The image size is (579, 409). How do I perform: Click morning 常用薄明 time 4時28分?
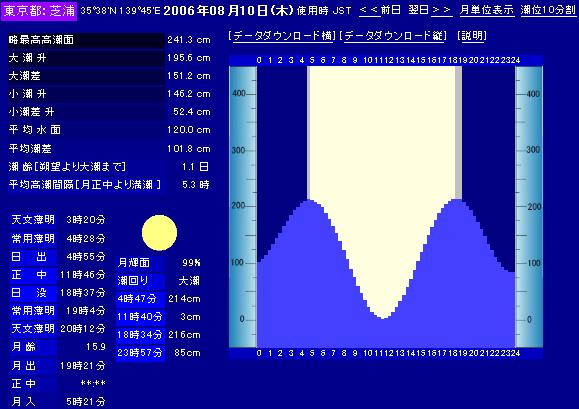click(86, 239)
